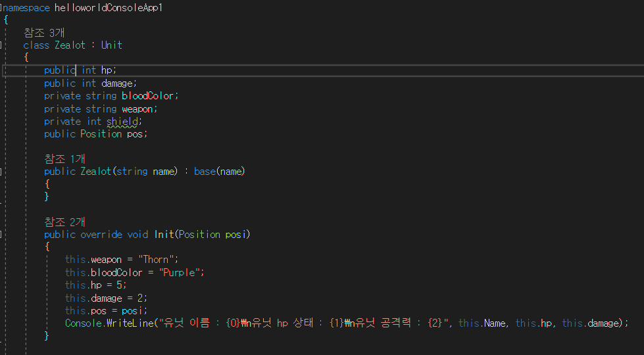Click the number 2 assigned to this.damage
Viewport: 644px width, 355px height.
139,298
